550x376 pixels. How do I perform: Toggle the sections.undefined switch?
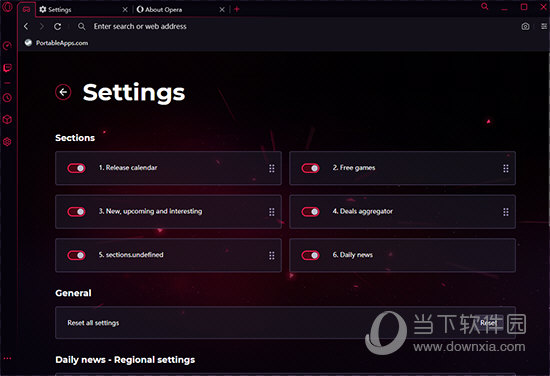[76, 255]
